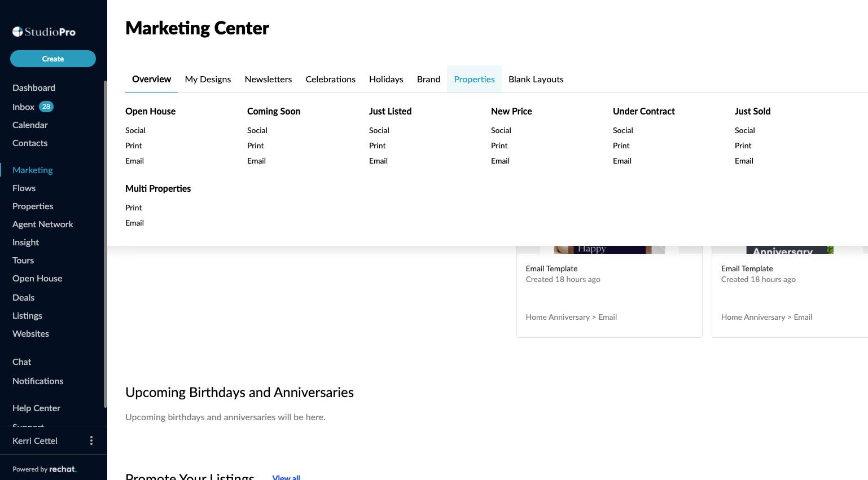
Task: Choose Email under New Price
Action: [500, 161]
